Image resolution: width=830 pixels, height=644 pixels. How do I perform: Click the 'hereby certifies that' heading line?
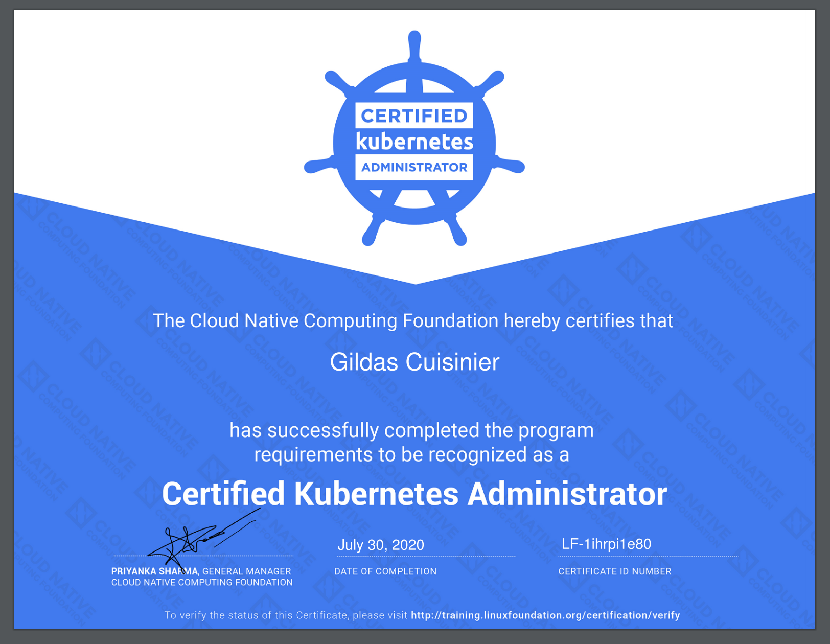pyautogui.click(x=413, y=321)
